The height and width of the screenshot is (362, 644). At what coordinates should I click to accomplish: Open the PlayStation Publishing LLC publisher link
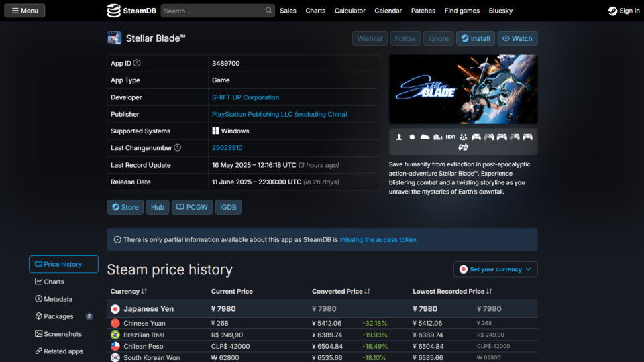click(279, 114)
